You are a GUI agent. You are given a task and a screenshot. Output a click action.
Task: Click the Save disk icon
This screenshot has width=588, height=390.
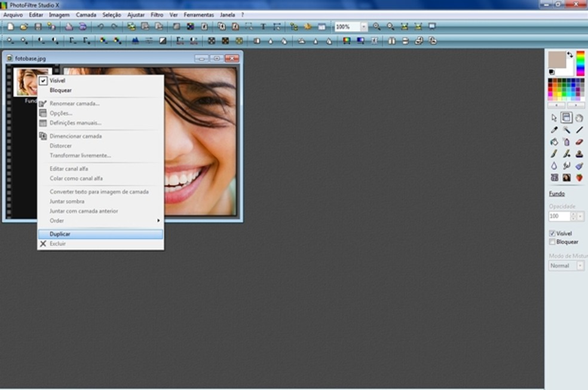(x=38, y=27)
